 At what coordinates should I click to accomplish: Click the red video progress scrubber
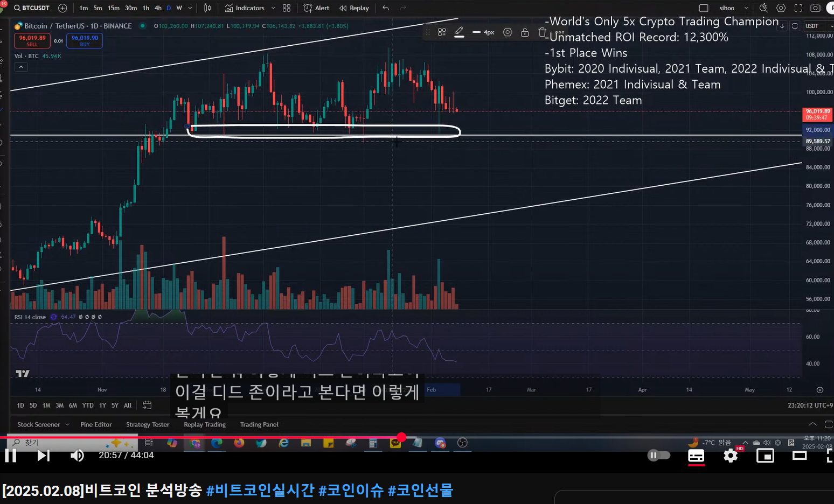[x=401, y=437]
